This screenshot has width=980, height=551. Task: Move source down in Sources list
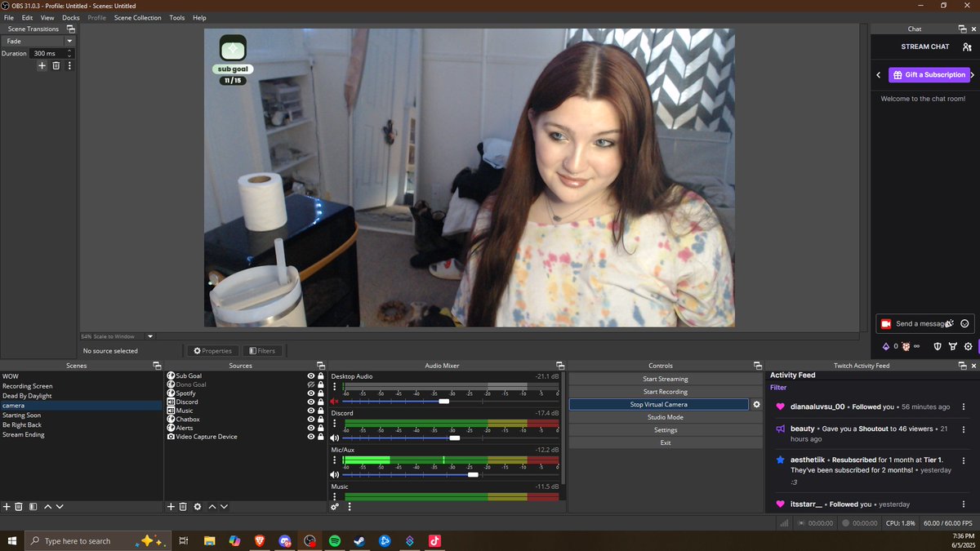[x=224, y=507]
